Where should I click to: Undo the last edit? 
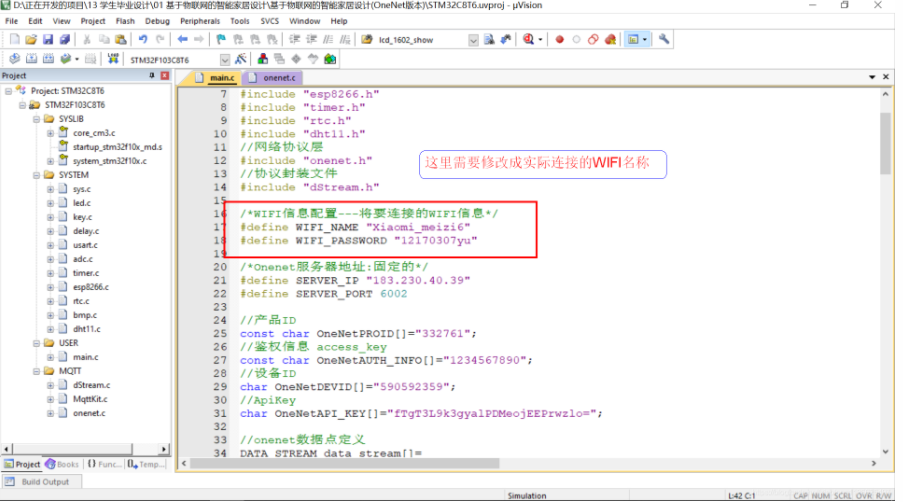[143, 40]
